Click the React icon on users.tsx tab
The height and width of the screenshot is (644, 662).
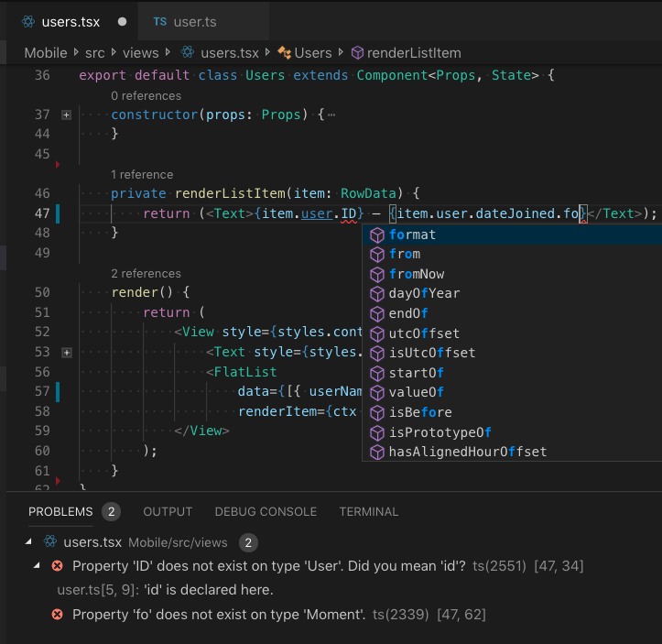click(x=28, y=22)
